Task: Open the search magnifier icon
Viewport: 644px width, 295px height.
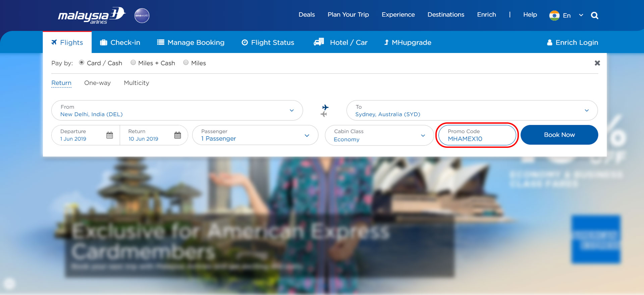Action: 594,15
